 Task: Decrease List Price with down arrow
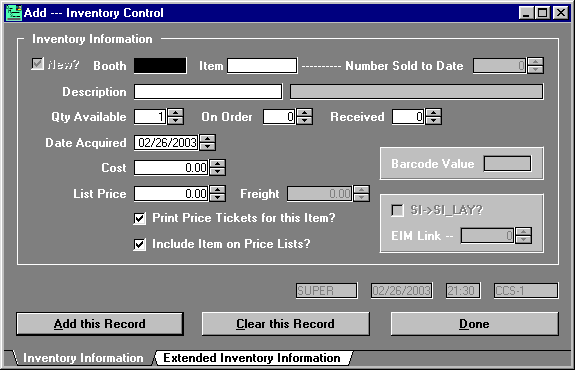point(217,198)
